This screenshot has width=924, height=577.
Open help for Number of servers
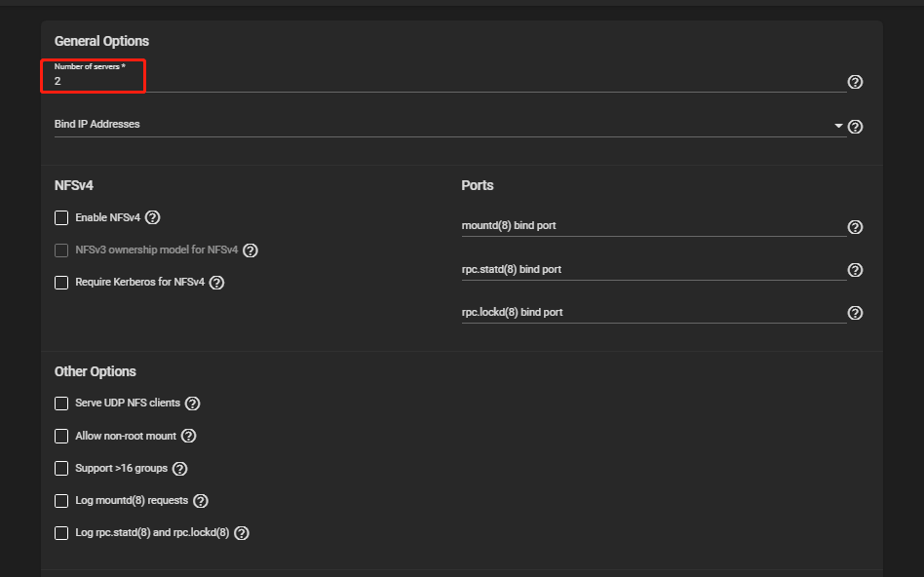855,82
